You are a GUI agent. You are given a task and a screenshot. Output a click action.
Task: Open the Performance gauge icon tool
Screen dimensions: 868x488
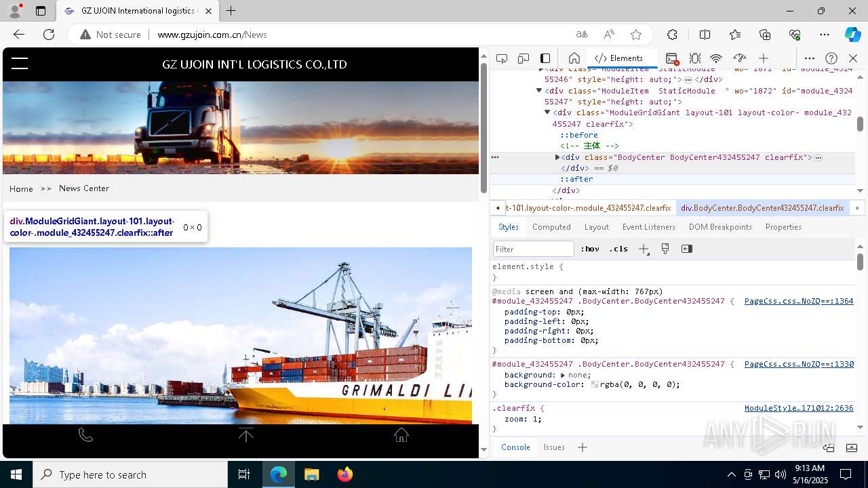coord(740,58)
